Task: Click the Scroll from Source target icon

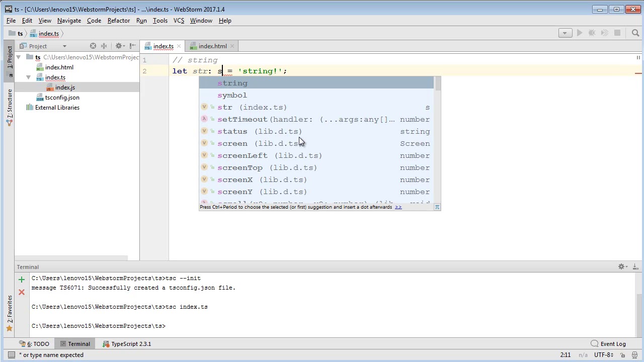Action: point(93,46)
